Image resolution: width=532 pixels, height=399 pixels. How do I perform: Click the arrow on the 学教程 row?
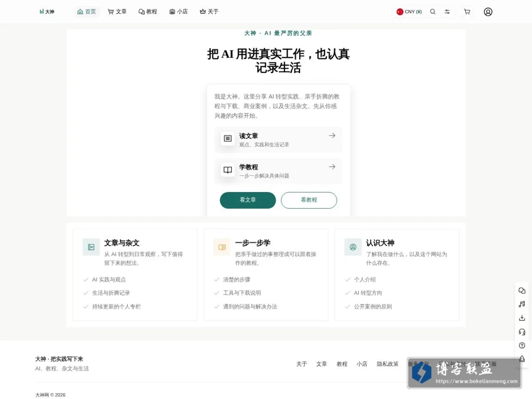[x=332, y=167]
